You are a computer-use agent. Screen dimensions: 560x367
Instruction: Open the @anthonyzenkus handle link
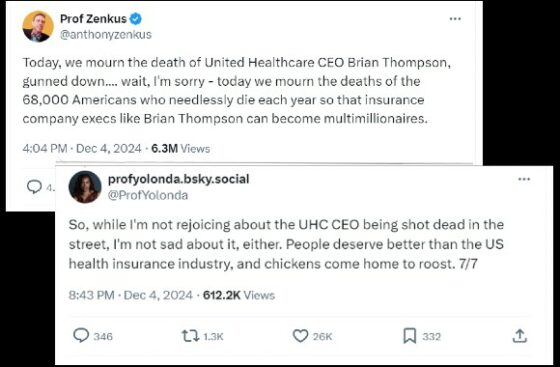(x=106, y=35)
